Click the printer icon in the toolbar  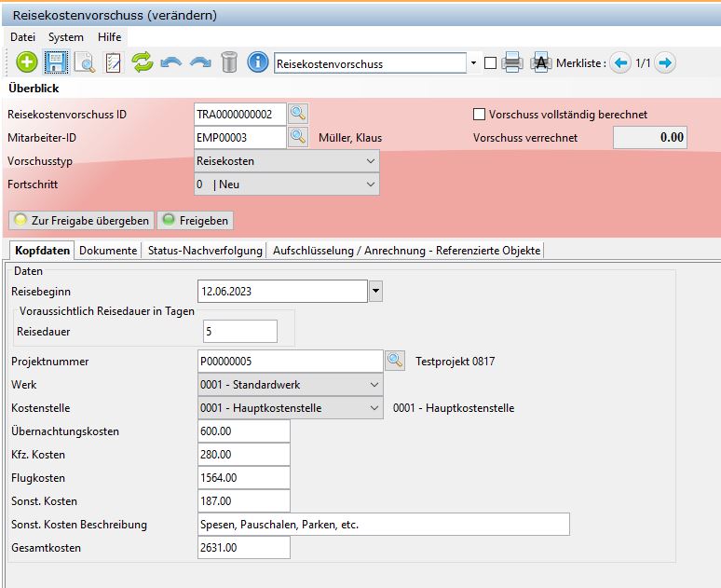point(511,63)
